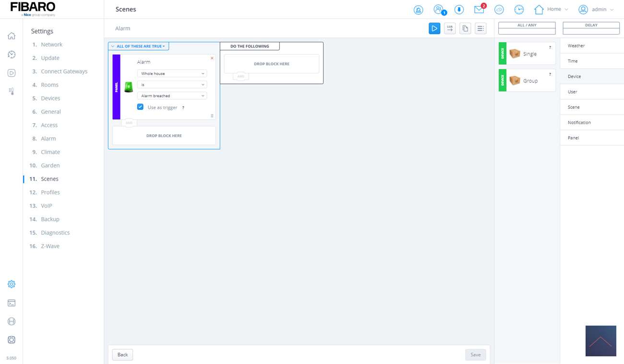The width and height of the screenshot is (624, 364).
Task: Click the download update icon
Action: coord(459,10)
